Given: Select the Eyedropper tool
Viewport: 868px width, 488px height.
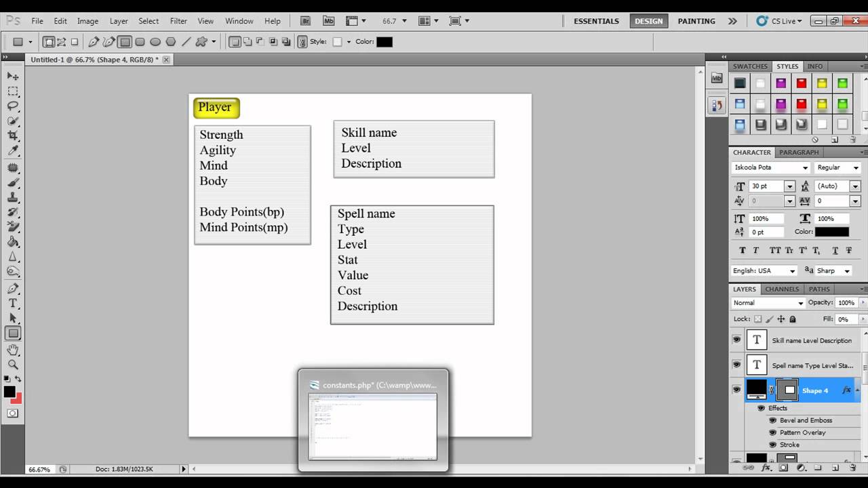Looking at the screenshot, I should tap(13, 151).
